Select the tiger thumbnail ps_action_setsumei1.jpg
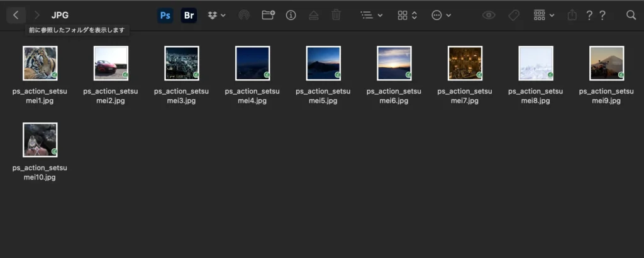644x258 pixels. coord(40,63)
